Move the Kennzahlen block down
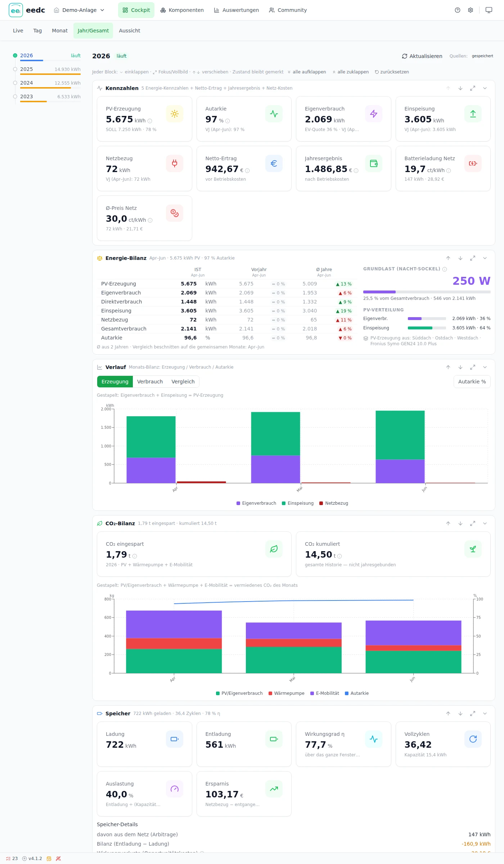This screenshot has height=864, width=504. pyautogui.click(x=460, y=88)
